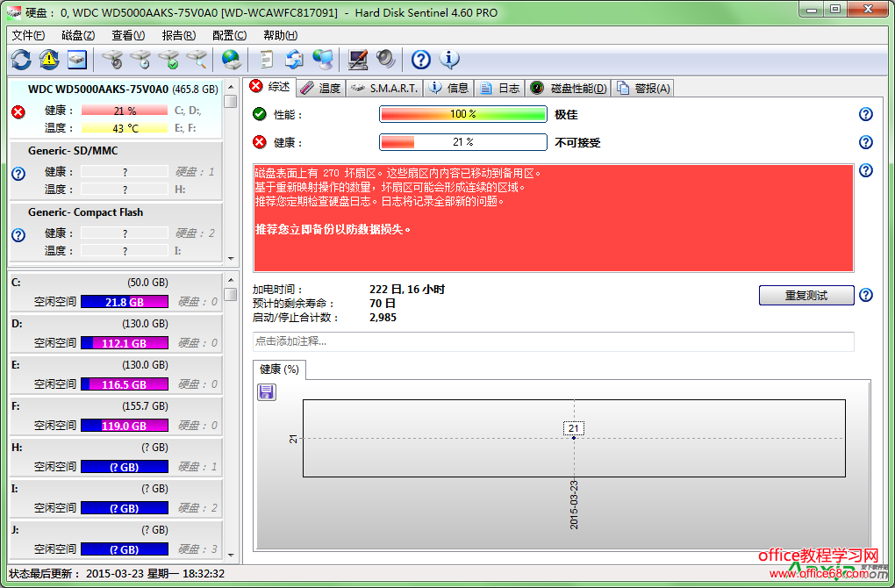Viewport: 895px width, 588px height.
Task: Click the 70 日 estimated remaining lifetime value
Action: click(383, 303)
